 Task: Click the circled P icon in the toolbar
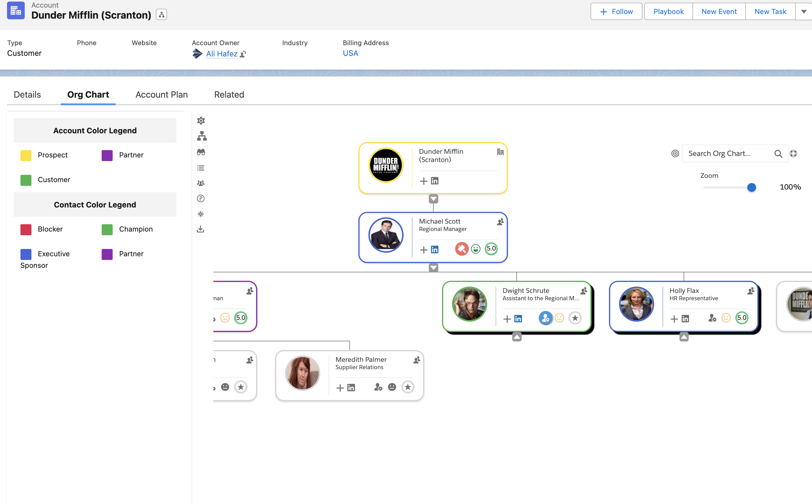(x=201, y=199)
